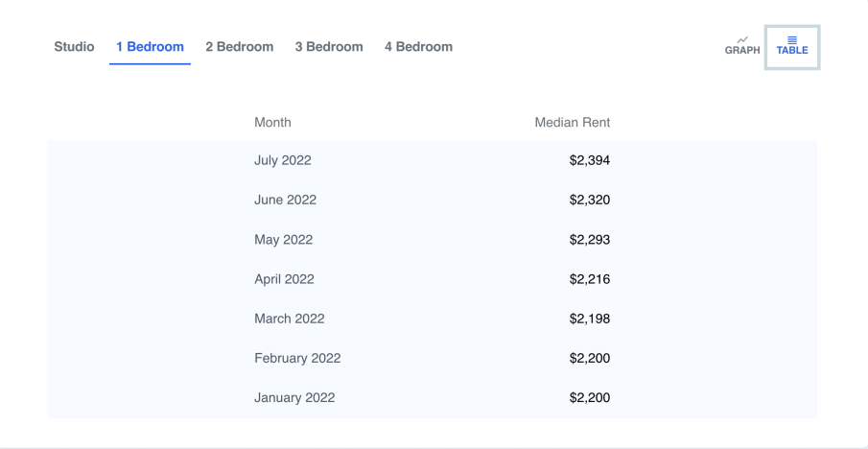Select the 1 Bedroom tab

pyautogui.click(x=150, y=47)
